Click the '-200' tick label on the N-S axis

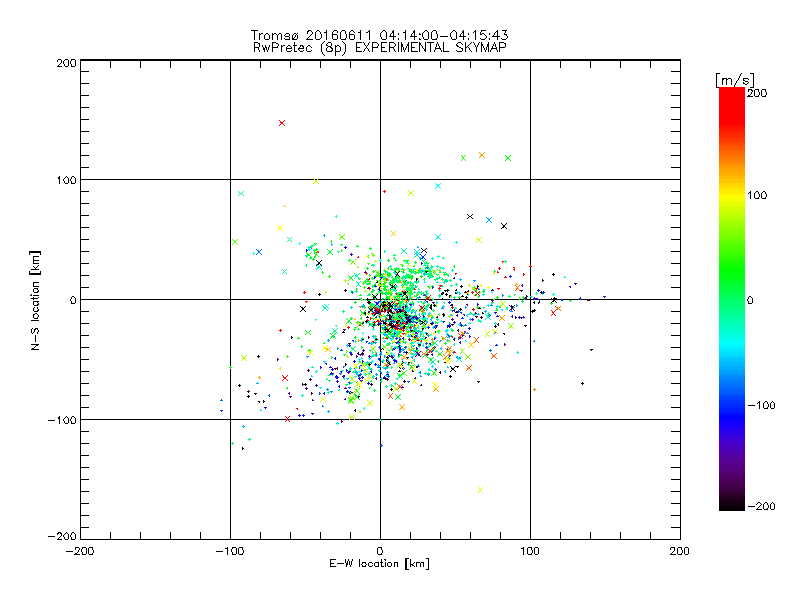tap(62, 536)
